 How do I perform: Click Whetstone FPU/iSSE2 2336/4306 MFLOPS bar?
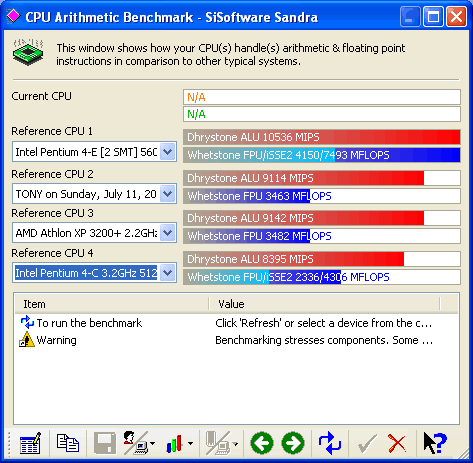(322, 277)
